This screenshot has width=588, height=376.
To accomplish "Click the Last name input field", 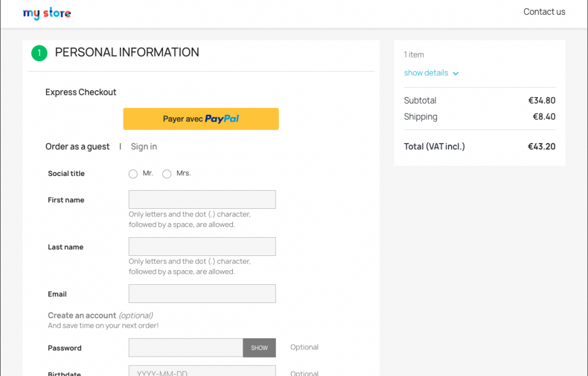I will coord(202,247).
